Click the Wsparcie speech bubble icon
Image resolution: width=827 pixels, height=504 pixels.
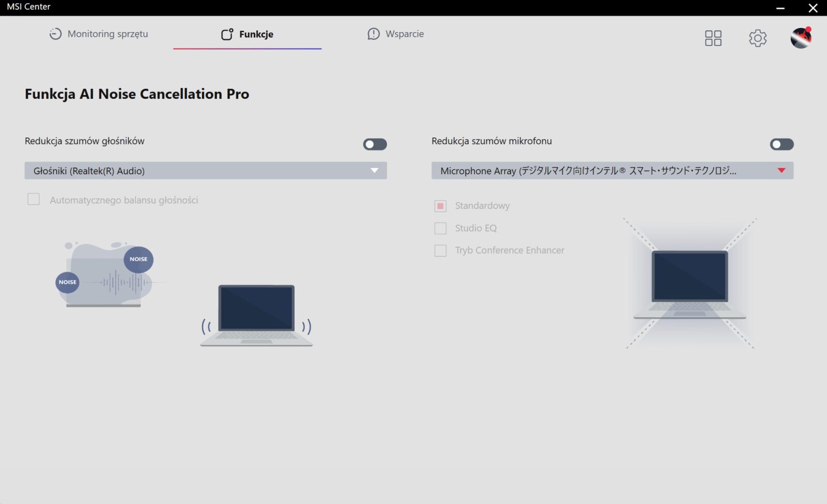[x=373, y=34]
